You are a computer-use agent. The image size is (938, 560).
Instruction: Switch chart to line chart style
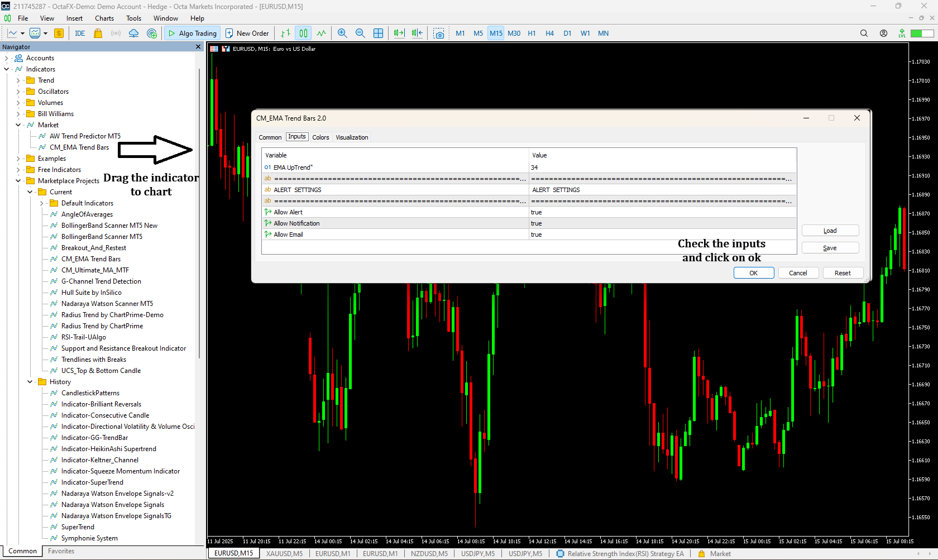321,33
